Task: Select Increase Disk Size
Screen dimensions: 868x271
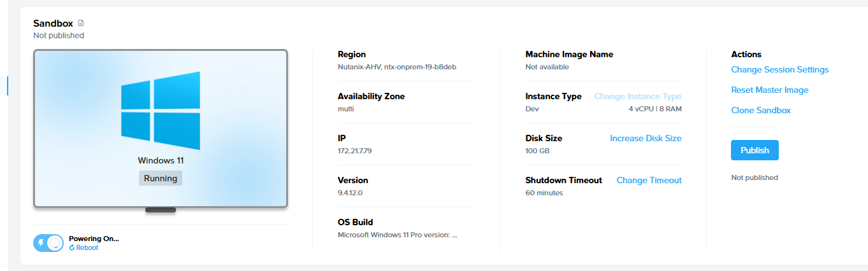Action: point(645,139)
